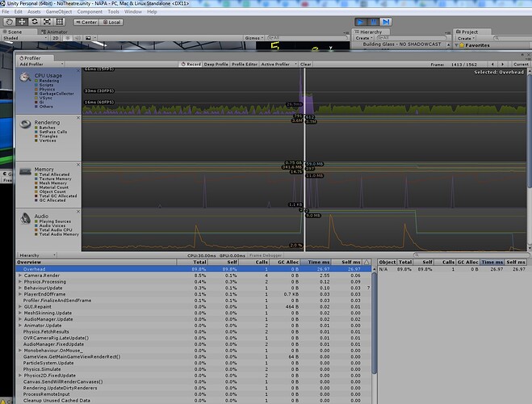Select the Scale tool
Viewport: 532px width, 404px height.
(47, 22)
